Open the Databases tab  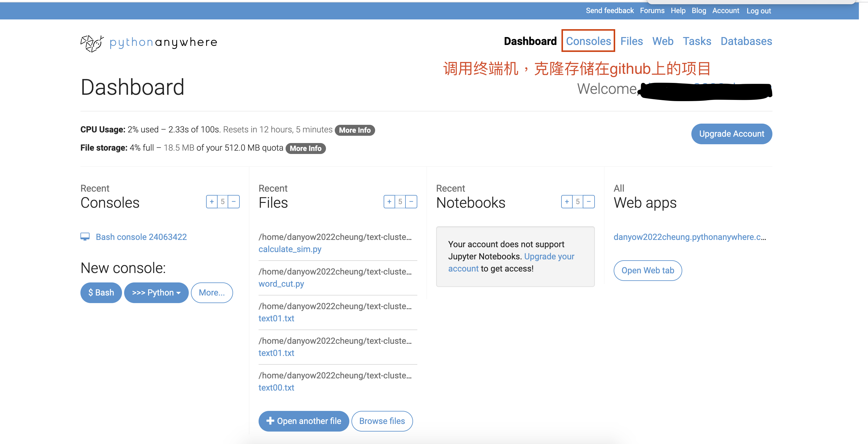pos(746,41)
